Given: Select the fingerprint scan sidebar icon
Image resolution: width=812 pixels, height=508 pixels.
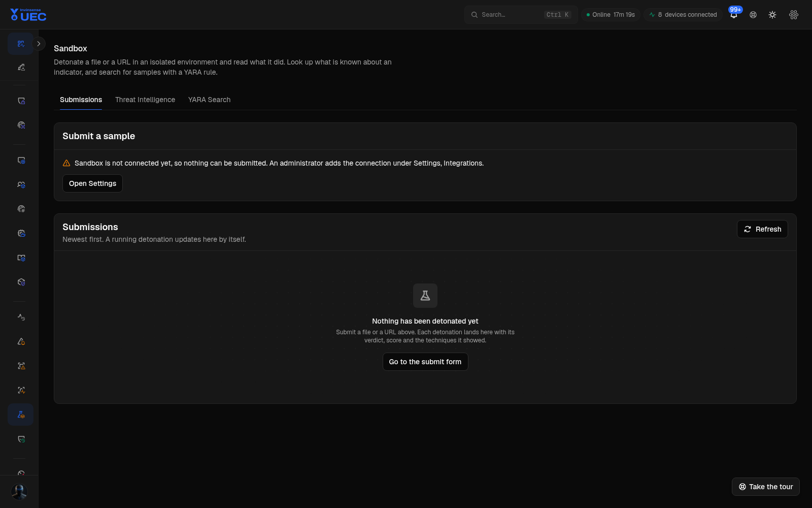Looking at the screenshot, I should click(x=21, y=125).
